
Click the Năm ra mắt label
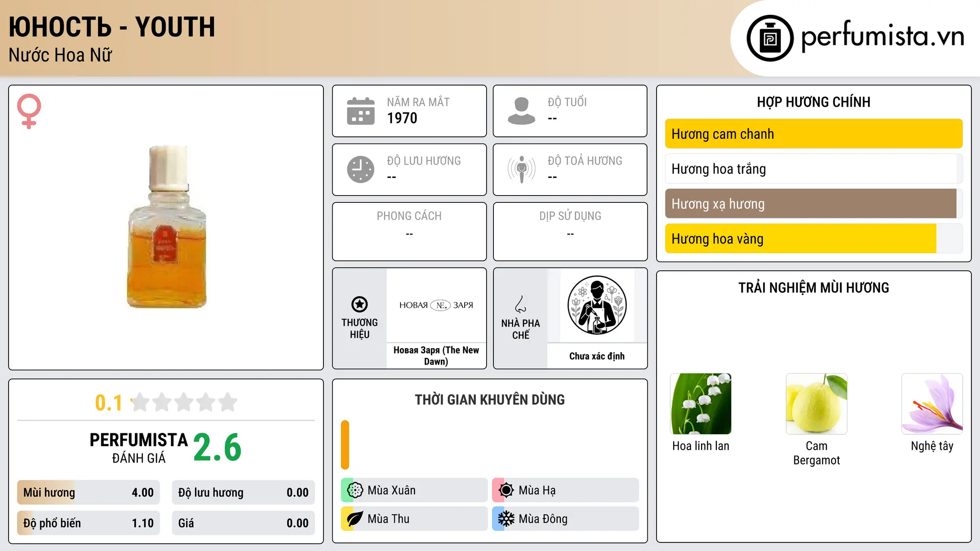[418, 102]
